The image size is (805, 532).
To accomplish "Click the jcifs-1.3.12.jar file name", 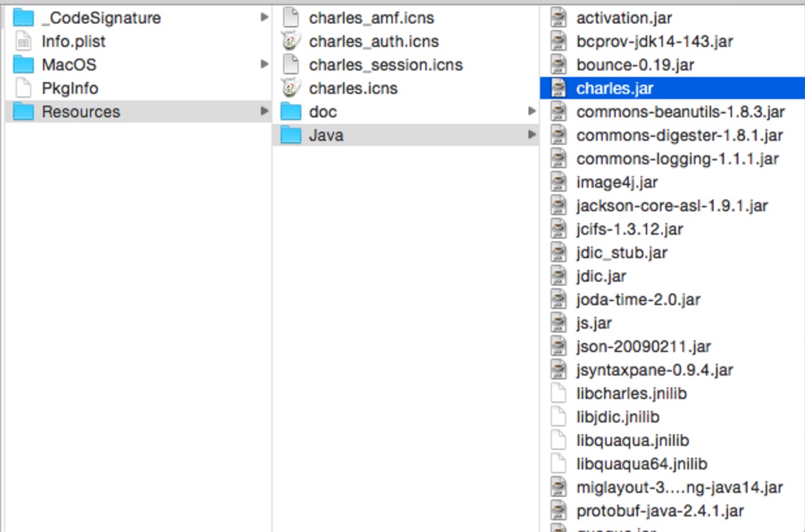I will pyautogui.click(x=630, y=229).
